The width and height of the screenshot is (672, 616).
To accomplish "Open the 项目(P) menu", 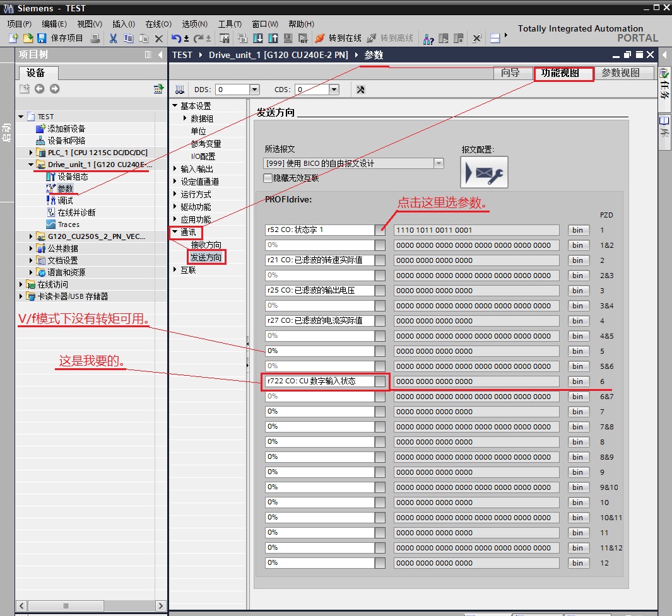I will click(x=20, y=24).
